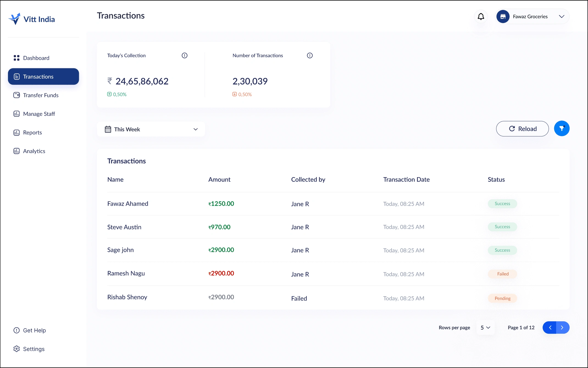Click the 2,30,039 transactions count
Screen dimensions: 588x368
tap(250, 81)
